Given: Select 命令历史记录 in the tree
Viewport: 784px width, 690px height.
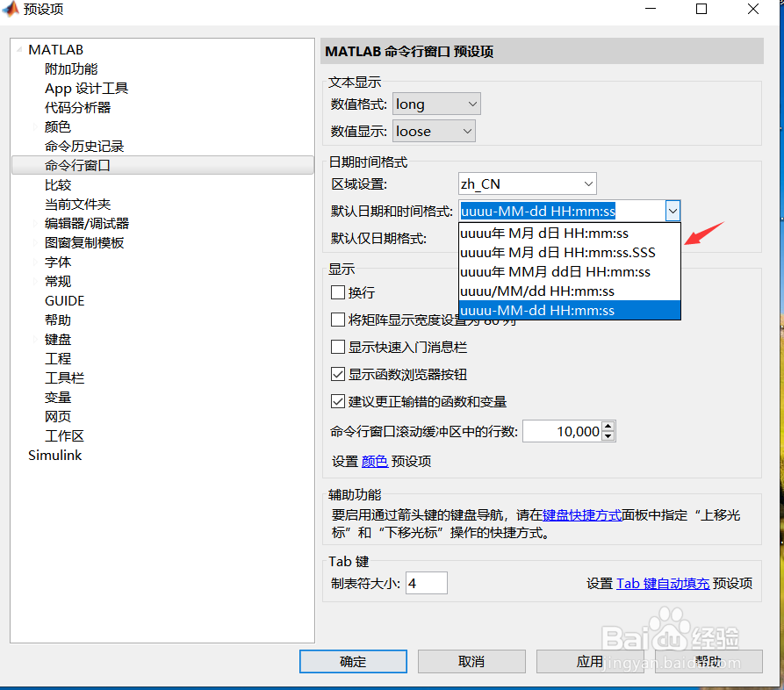Looking at the screenshot, I should 84,147.
